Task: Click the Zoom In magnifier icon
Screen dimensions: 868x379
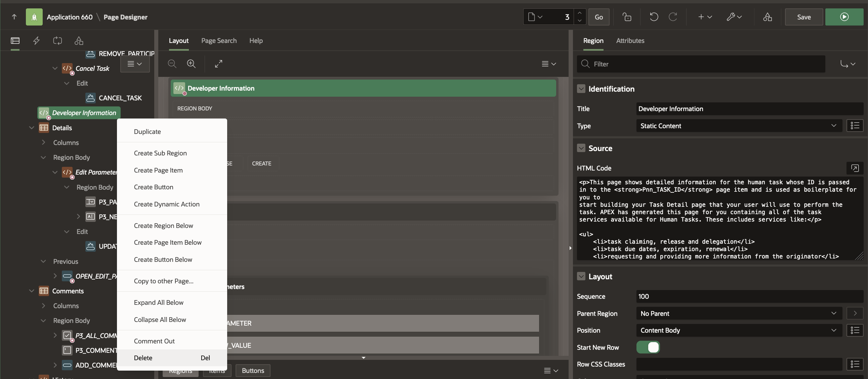Action: pos(191,64)
